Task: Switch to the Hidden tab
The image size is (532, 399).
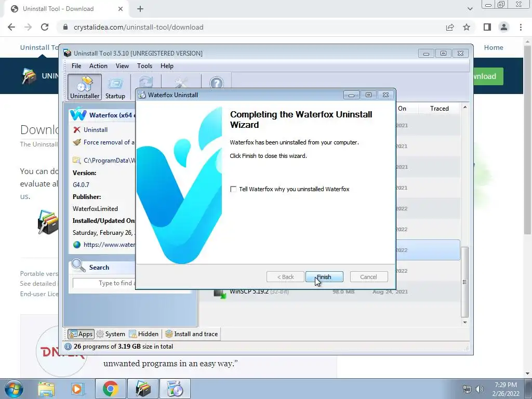Action: coord(144,334)
